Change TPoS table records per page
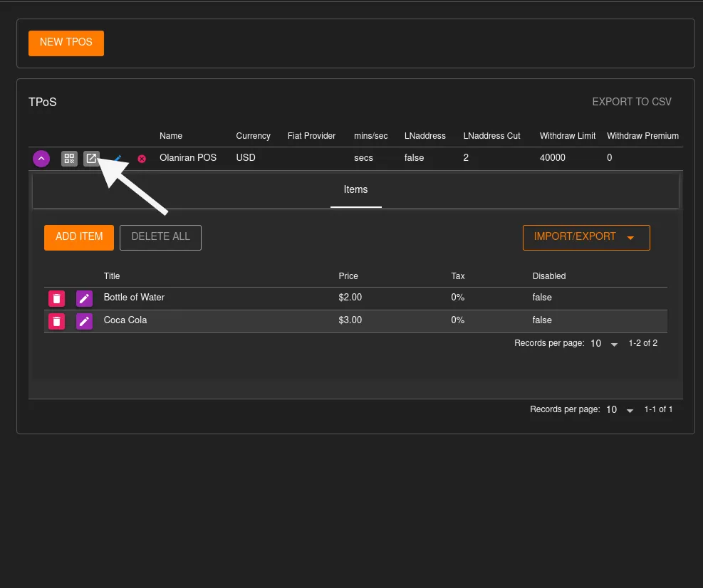The width and height of the screenshot is (703, 588). click(619, 410)
